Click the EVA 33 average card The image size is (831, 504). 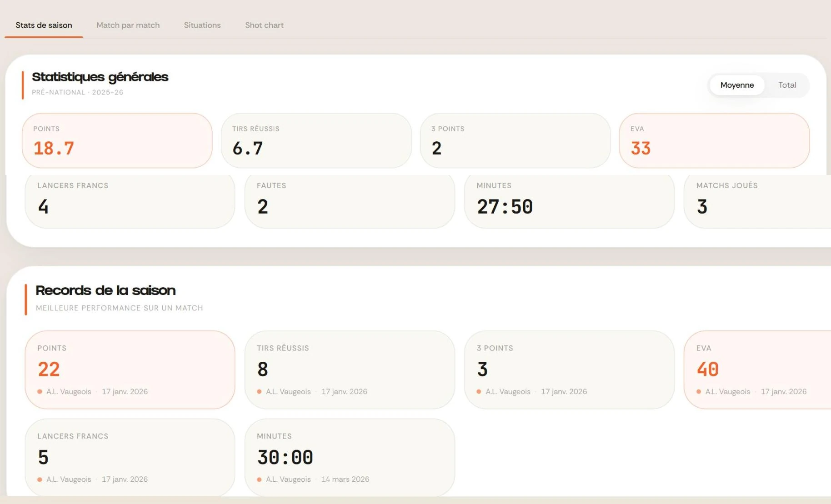coord(714,140)
